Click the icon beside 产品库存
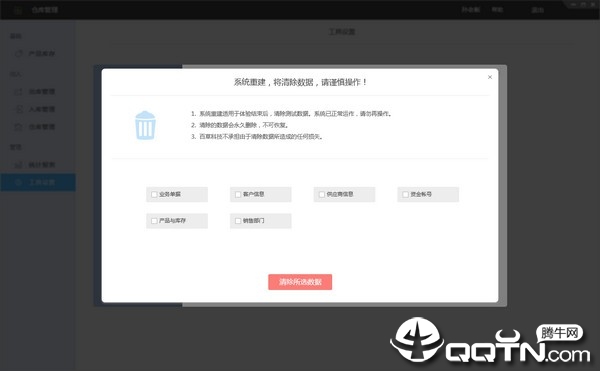Image resolution: width=600 pixels, height=371 pixels. tap(18, 54)
